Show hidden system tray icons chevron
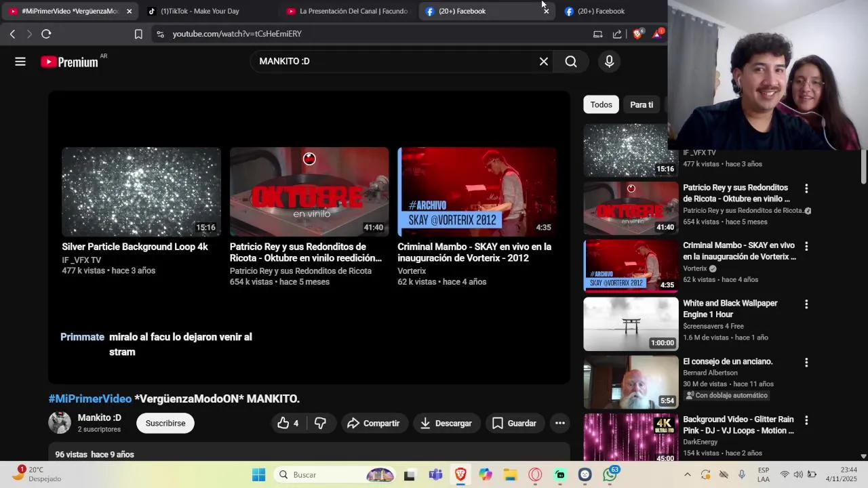The image size is (868, 488). coord(687,474)
